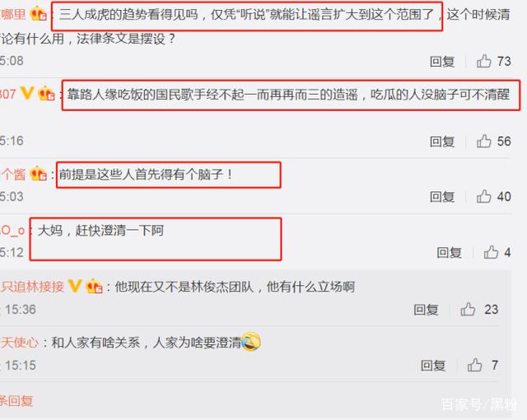Click the crown badge beside 只追林接接

[94, 287]
